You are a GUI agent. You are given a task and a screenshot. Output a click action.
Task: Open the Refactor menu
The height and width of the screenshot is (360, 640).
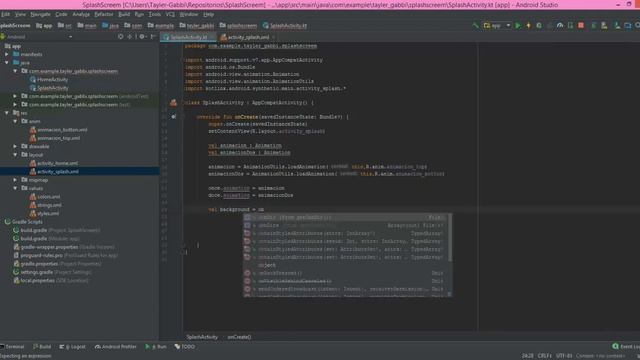click(104, 14)
